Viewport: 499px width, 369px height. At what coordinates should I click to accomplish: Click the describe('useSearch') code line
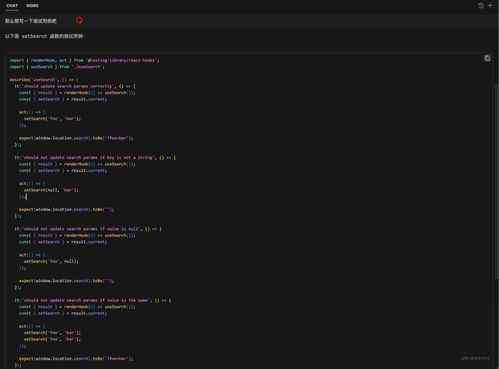44,80
